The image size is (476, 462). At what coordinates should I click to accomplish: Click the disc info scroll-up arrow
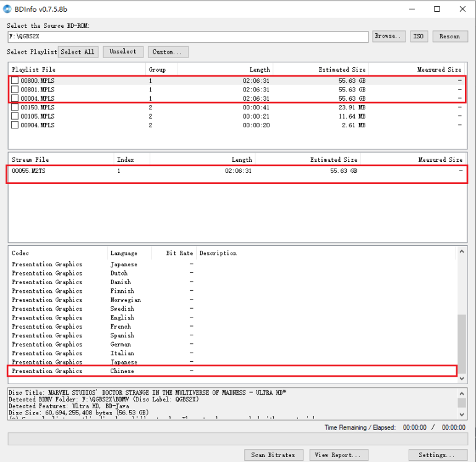coord(462,393)
